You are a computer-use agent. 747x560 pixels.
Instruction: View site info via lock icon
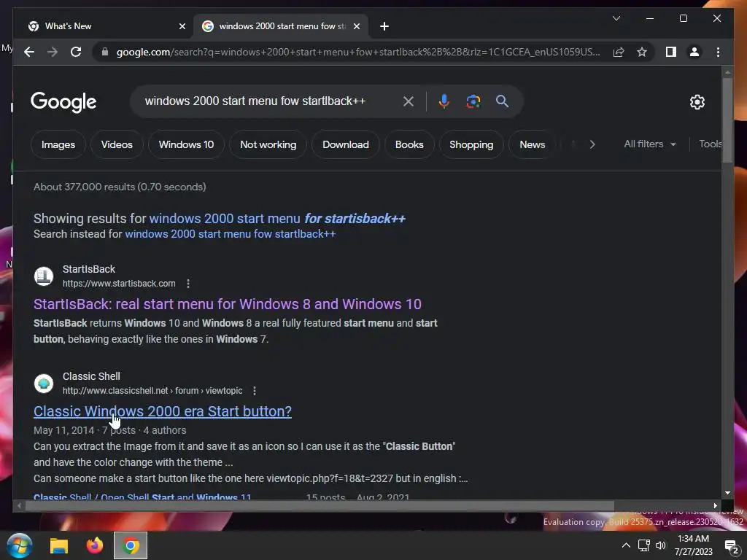105,52
